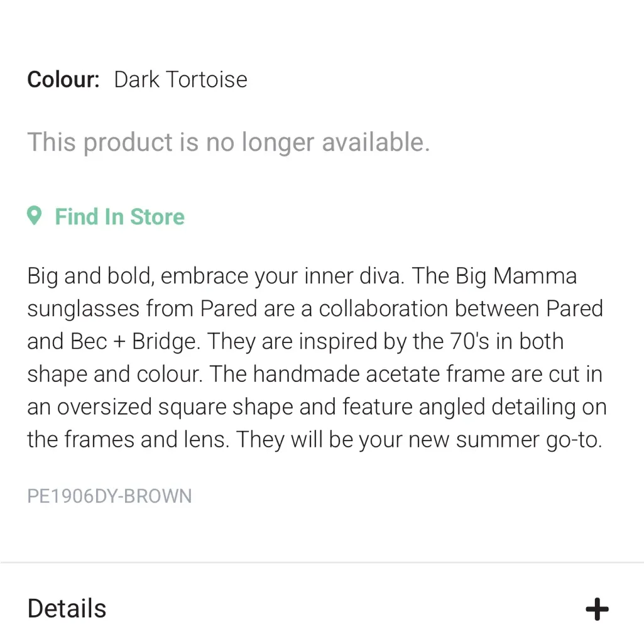Click the Colour: label
644x644 pixels.
[x=63, y=80]
